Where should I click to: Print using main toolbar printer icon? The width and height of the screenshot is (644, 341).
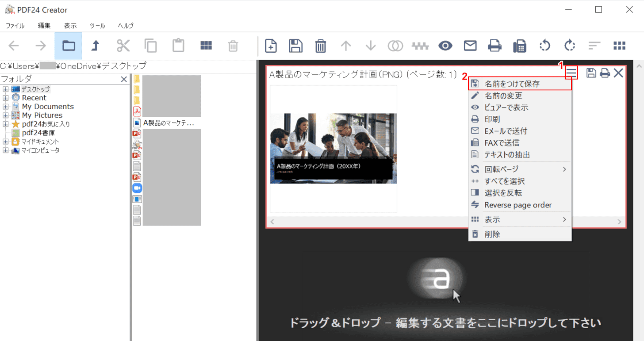tap(495, 46)
